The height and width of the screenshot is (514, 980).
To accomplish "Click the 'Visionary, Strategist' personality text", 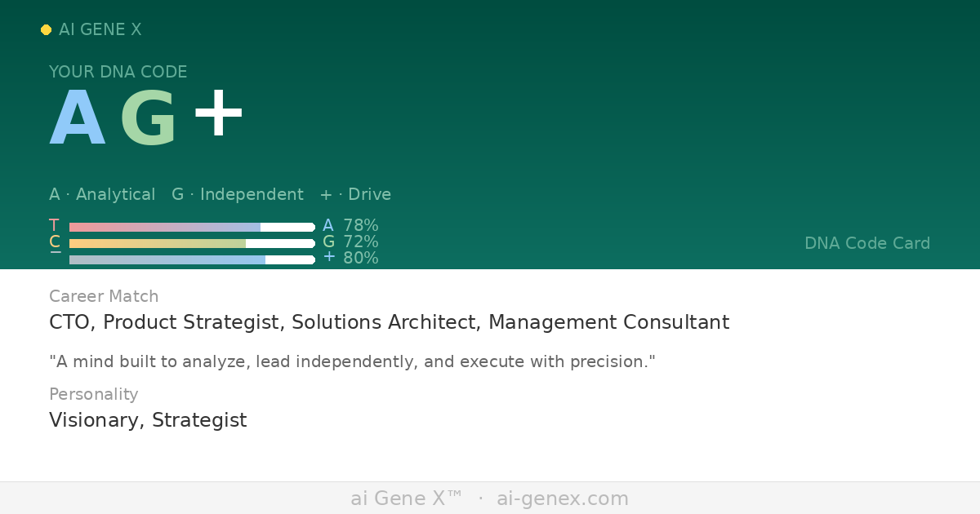I will point(148,420).
